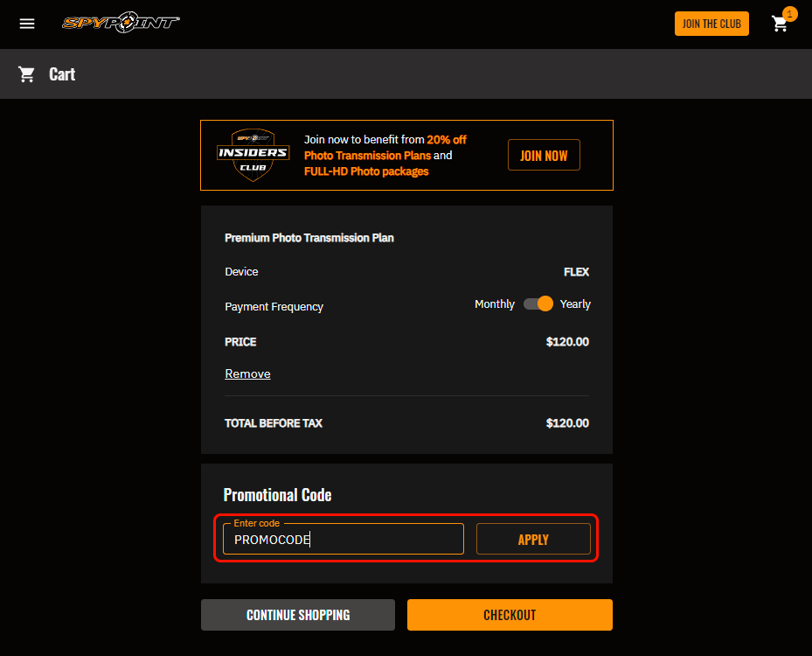Click the FLEX device value
Image resolution: width=812 pixels, height=656 pixels.
click(x=576, y=272)
